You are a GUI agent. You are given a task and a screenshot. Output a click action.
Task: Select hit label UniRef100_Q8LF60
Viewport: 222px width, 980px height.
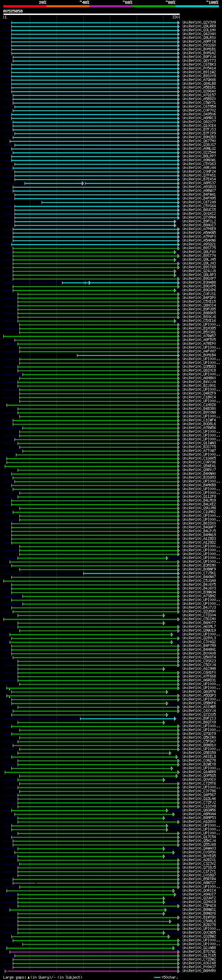199,252
